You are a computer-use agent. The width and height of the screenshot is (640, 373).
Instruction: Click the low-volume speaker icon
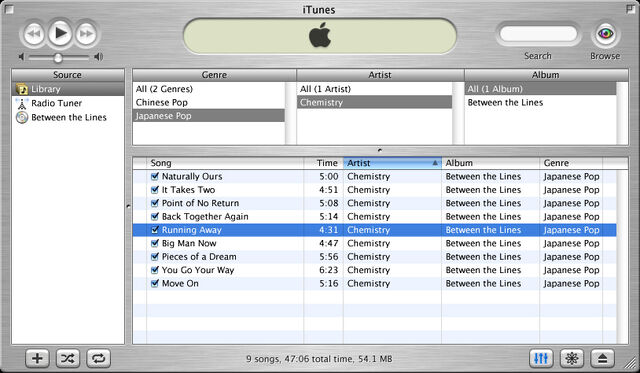click(x=21, y=57)
